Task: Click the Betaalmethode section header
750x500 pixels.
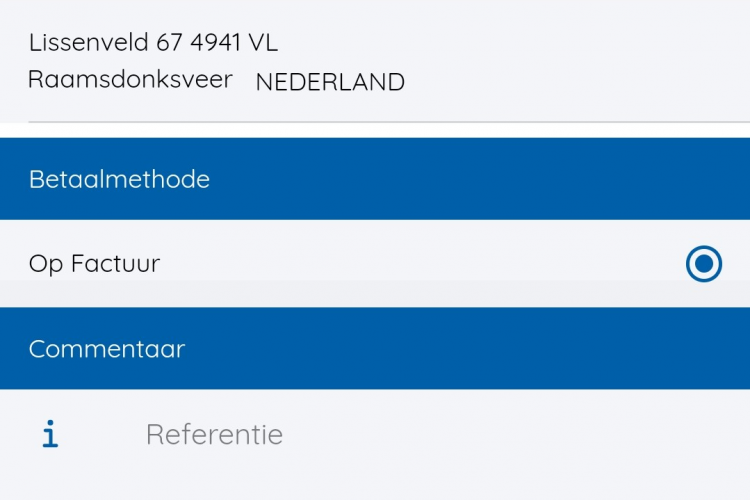Action: pyautogui.click(x=375, y=179)
